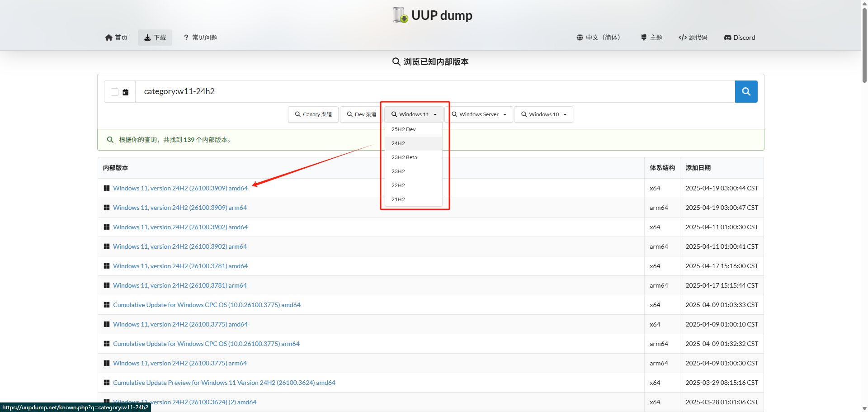Click the Discord logo icon
The image size is (868, 412).
pos(727,38)
